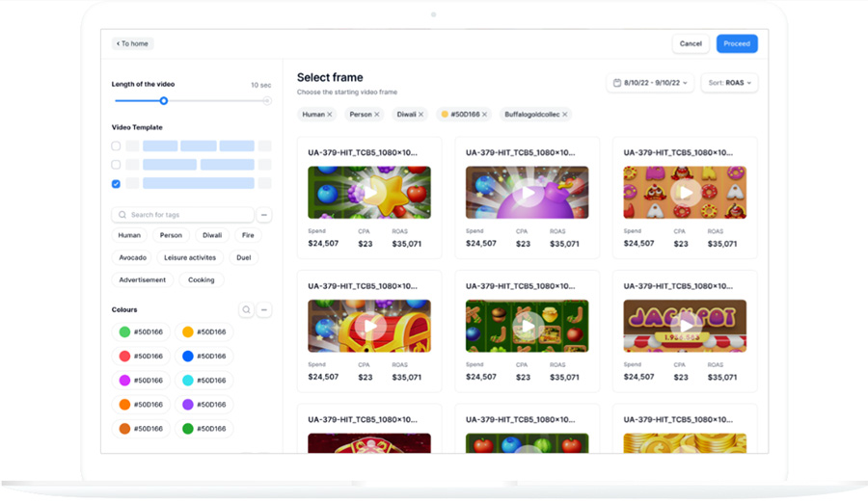The image size is (868, 503).
Task: Remove the Person filter chip
Action: 377,115
